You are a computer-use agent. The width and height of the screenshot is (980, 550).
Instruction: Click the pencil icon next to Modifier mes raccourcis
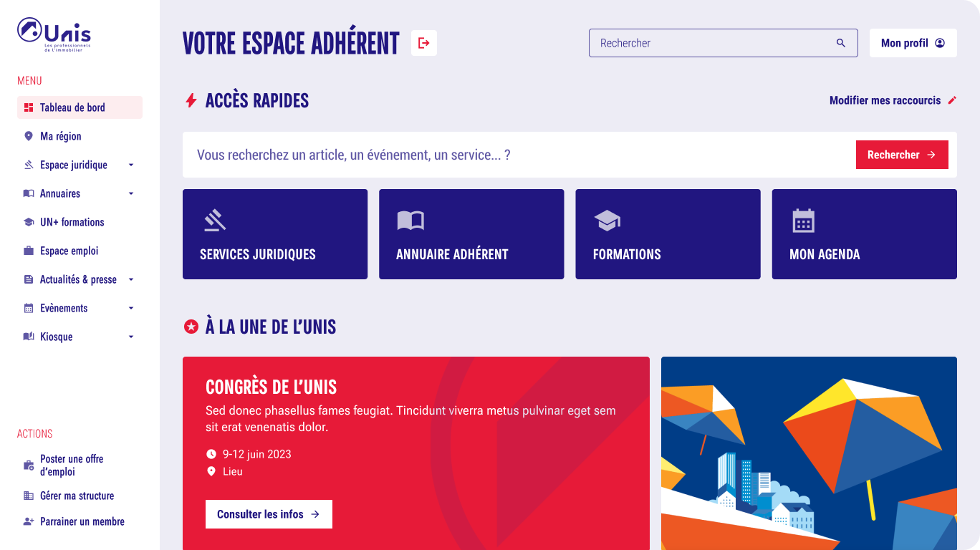(952, 100)
